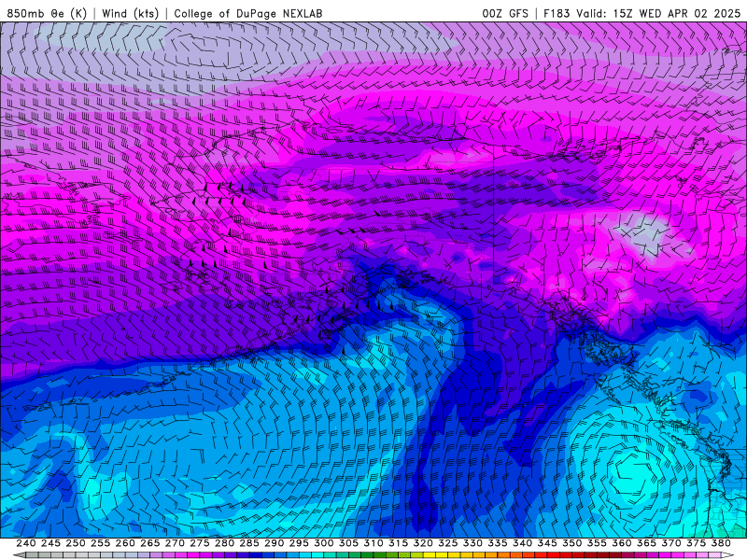
Task: Select the 300 value on the color scale
Action: (323, 543)
